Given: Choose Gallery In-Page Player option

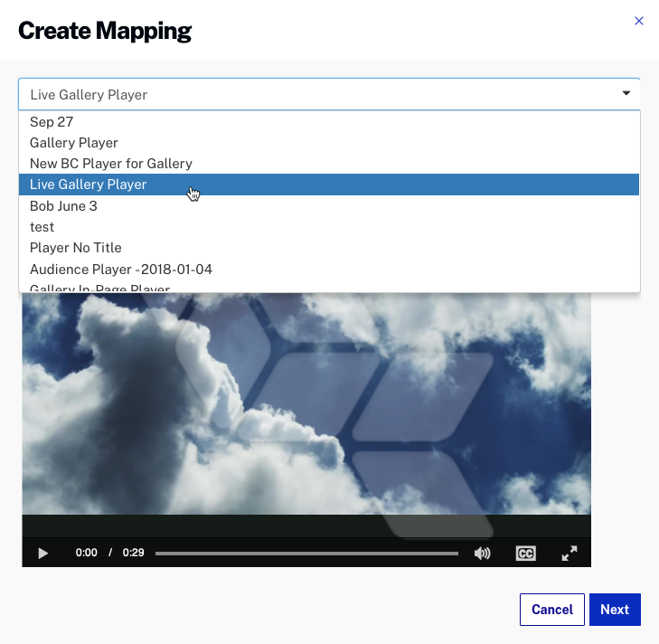Looking at the screenshot, I should [99, 289].
